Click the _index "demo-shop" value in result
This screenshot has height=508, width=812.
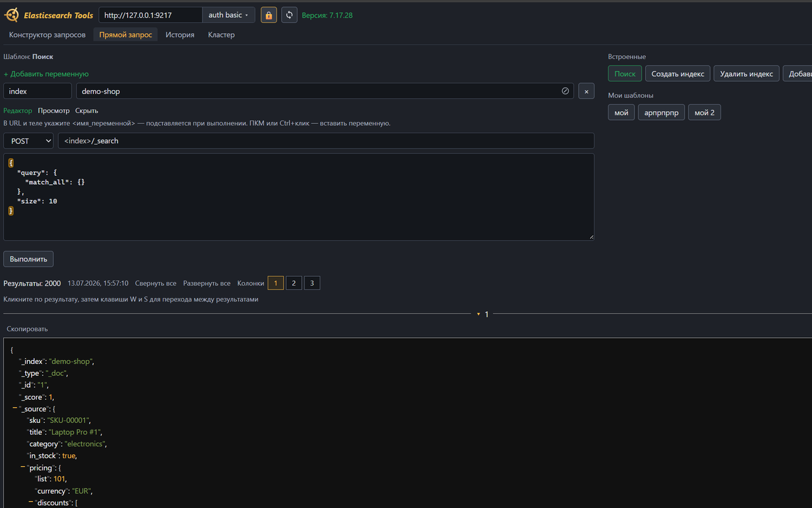coord(71,361)
